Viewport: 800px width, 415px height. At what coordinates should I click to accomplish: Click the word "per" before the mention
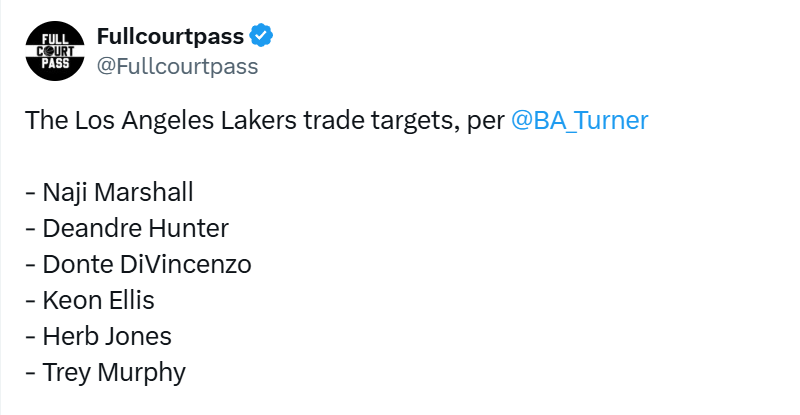click(486, 120)
